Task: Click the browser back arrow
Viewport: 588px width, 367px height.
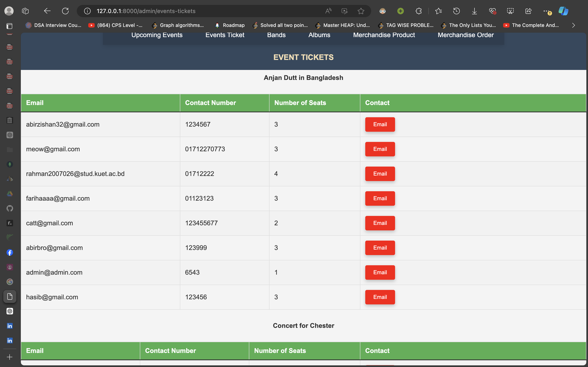Action: (47, 11)
